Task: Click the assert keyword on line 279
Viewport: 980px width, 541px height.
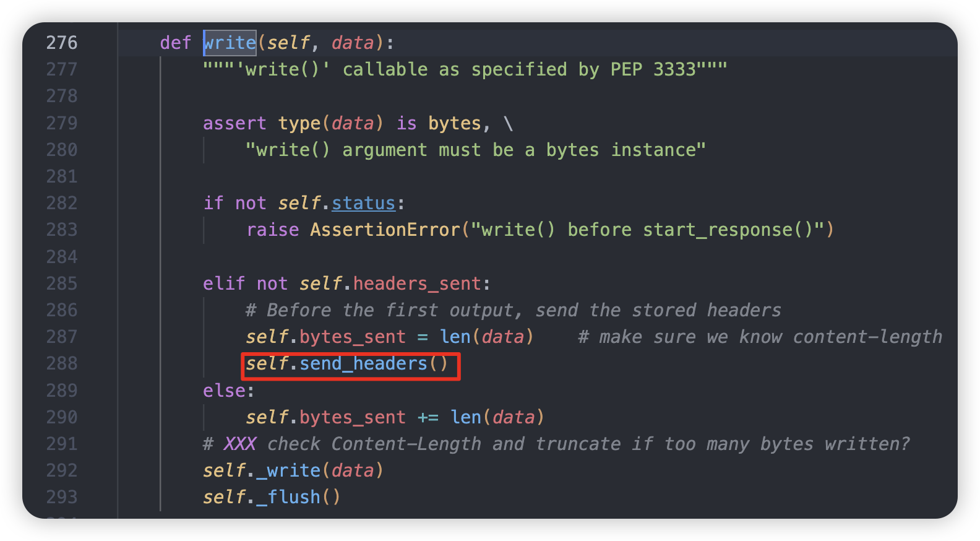Action: coord(234,123)
